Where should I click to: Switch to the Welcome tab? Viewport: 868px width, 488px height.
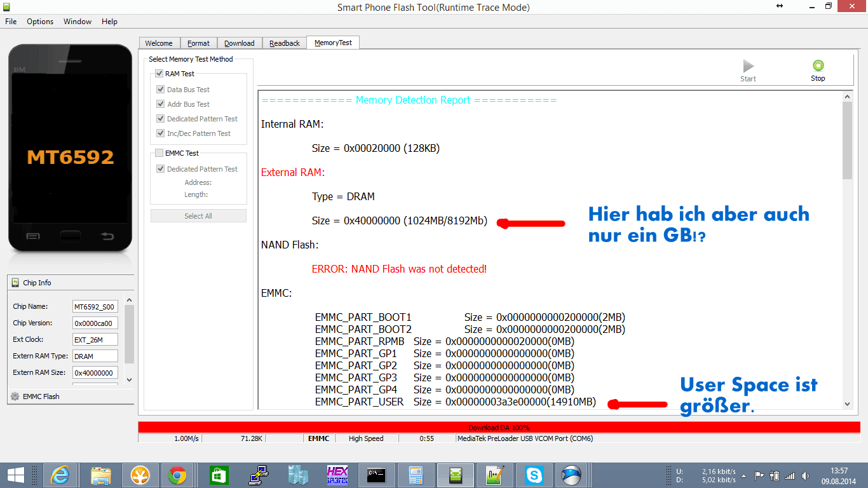159,43
